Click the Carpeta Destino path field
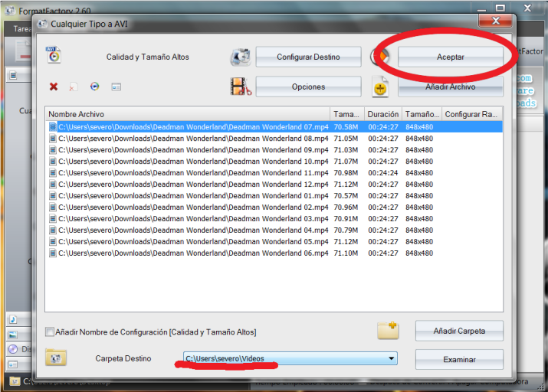Image resolution: width=548 pixels, height=392 pixels. tap(290, 358)
